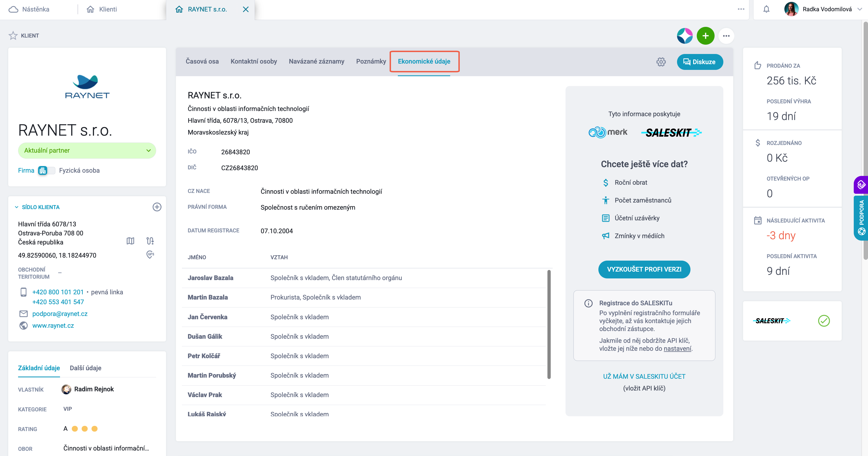
Task: Click the GPS location pin icon
Action: (x=150, y=255)
